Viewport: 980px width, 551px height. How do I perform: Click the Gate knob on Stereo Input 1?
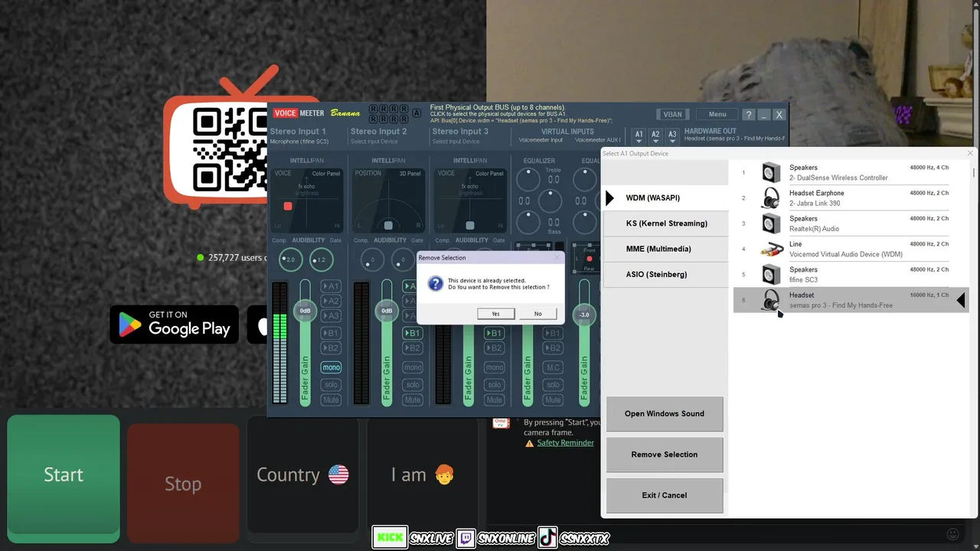pyautogui.click(x=322, y=259)
